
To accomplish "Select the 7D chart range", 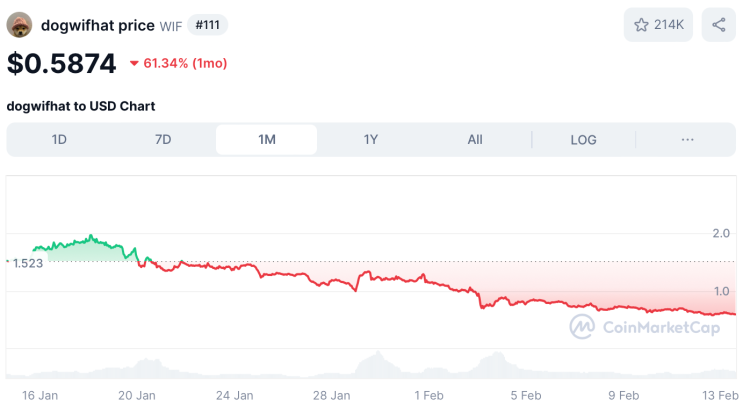I will tap(163, 140).
